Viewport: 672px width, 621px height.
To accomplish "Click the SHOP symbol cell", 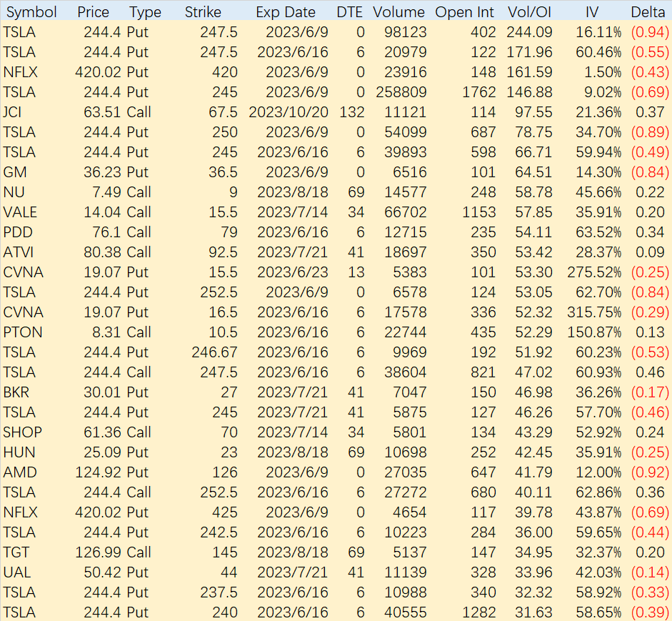I will 22,432.
